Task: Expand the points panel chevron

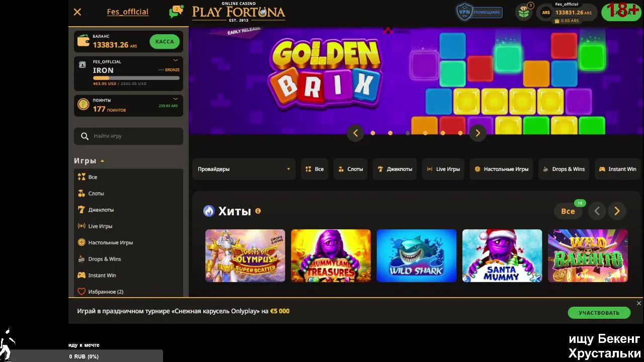Action: (176, 99)
